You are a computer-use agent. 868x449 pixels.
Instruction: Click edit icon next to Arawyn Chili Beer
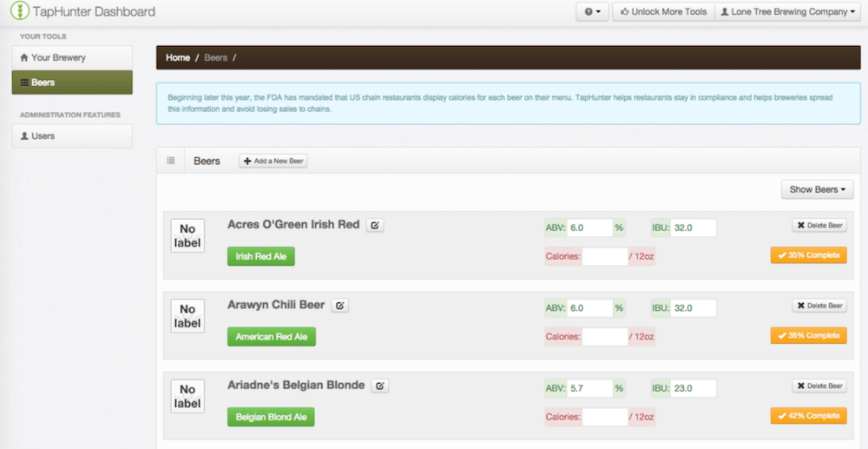click(340, 306)
